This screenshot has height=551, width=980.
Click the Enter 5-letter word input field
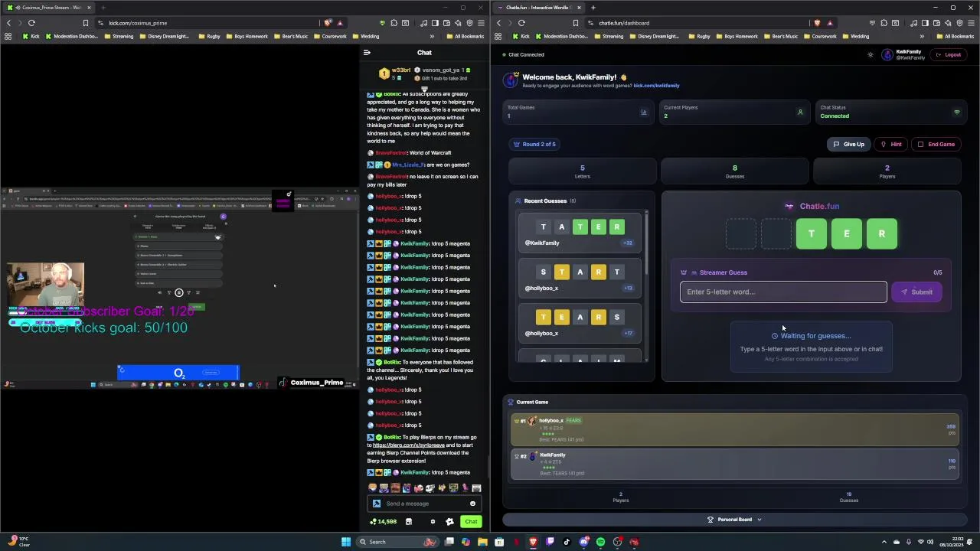pos(783,292)
